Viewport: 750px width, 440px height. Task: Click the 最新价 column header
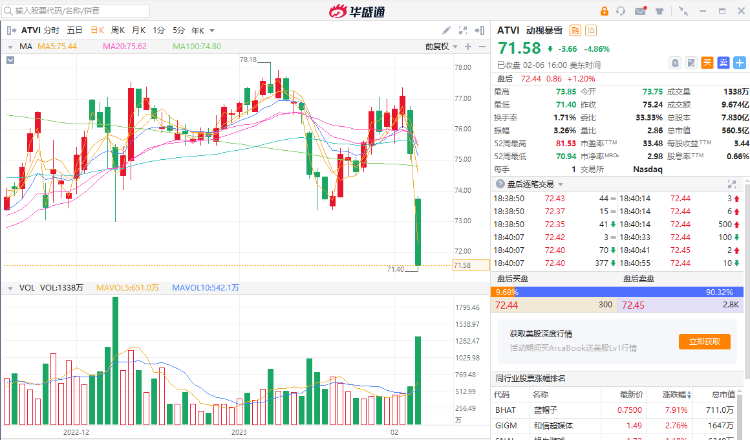pyautogui.click(x=631, y=395)
